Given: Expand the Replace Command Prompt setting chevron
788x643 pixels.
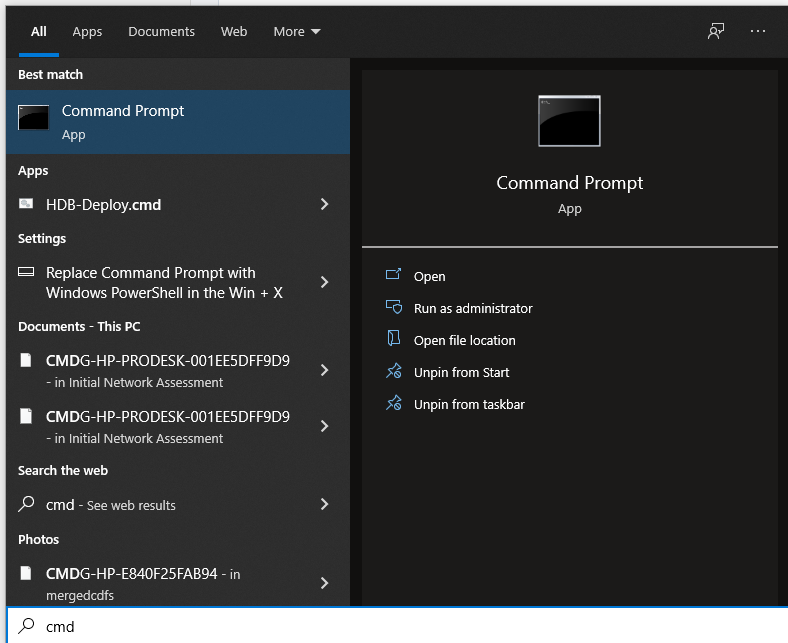Looking at the screenshot, I should click(x=325, y=282).
